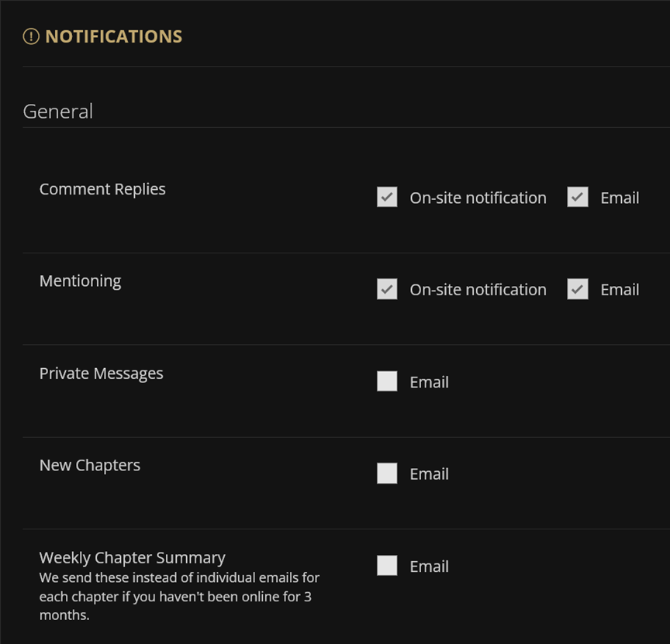Uncheck the Email box for Comment Replies
Image resolution: width=670 pixels, height=644 pixels.
[x=578, y=197]
